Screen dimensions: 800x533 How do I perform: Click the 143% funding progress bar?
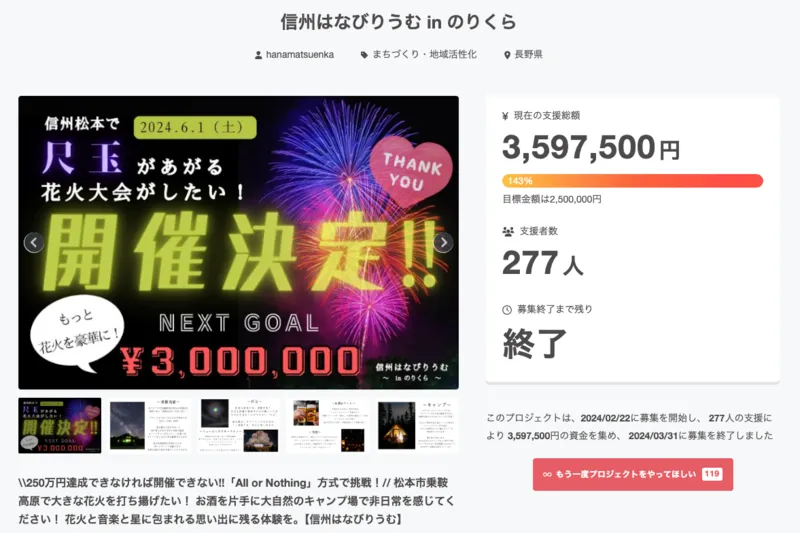[632, 181]
